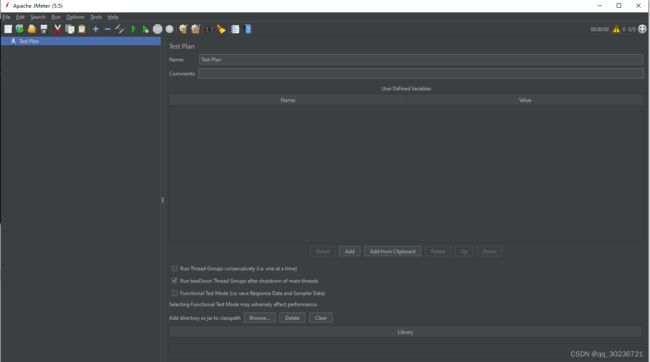Click the Detail button under variables table
Image resolution: width=650 pixels, height=362 pixels.
pos(323,251)
